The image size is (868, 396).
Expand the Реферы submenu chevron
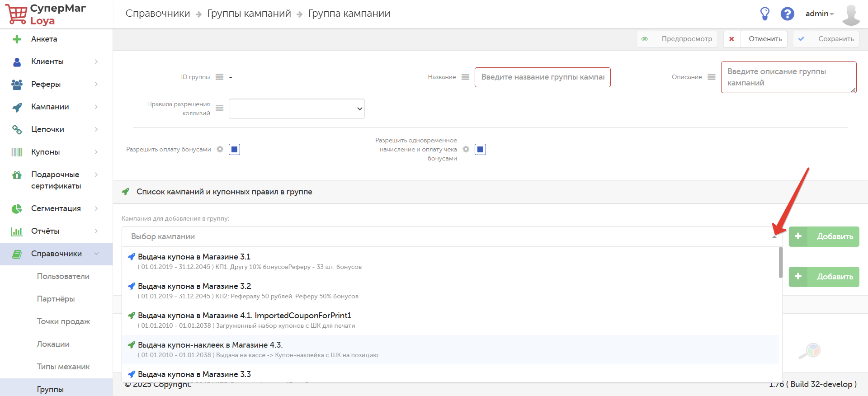pos(96,84)
